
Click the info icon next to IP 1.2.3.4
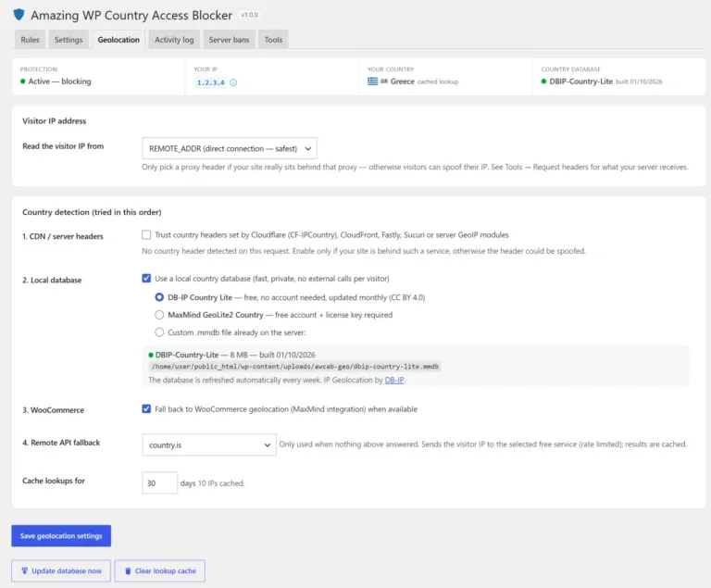pyautogui.click(x=233, y=82)
